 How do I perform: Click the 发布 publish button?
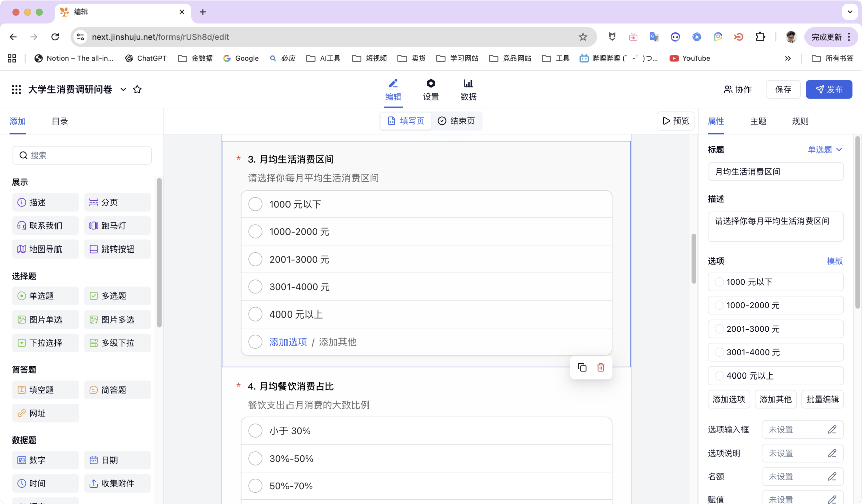click(x=829, y=89)
